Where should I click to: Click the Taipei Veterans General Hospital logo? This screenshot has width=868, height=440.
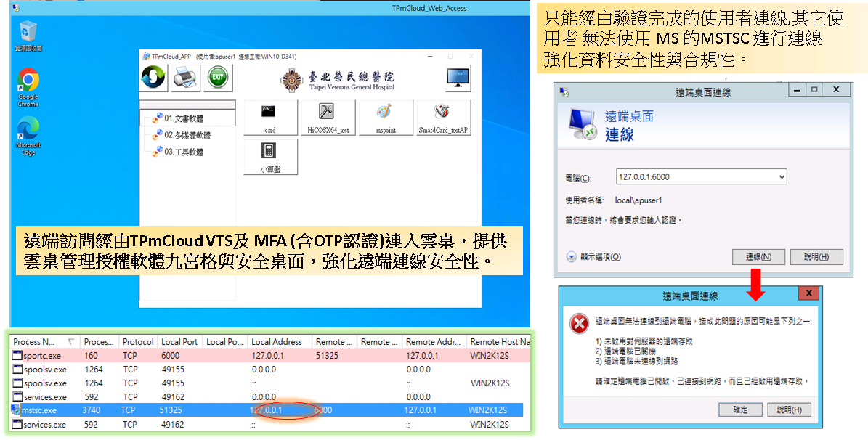coord(338,81)
